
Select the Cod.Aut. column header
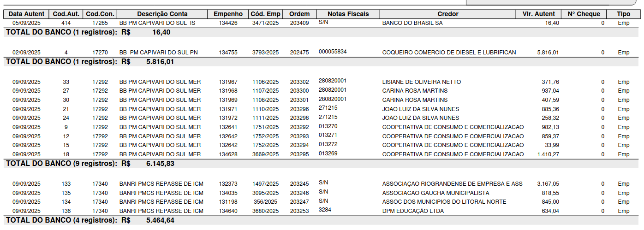(x=66, y=14)
